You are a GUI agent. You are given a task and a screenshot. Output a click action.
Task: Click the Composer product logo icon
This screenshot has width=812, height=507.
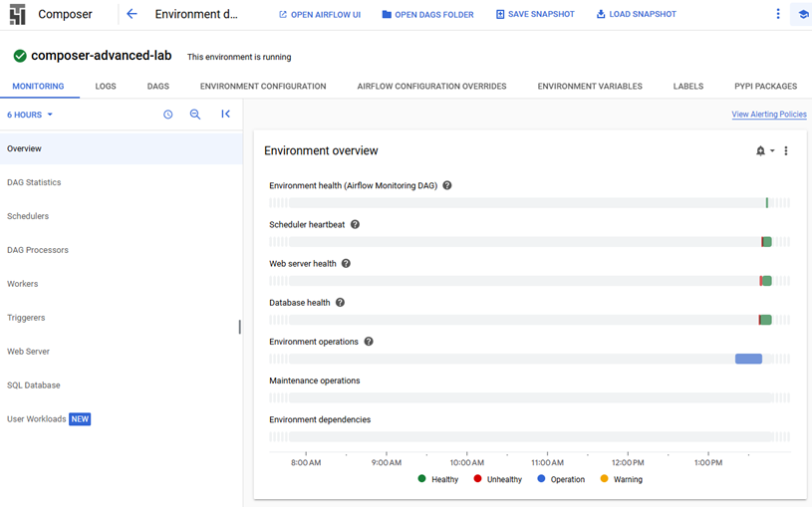click(17, 15)
